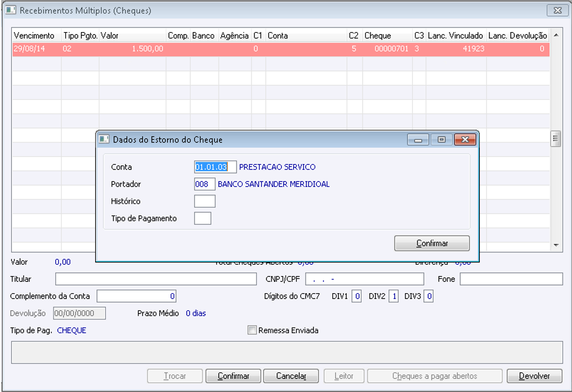Click the CNPJ/CPF input field
572x392 pixels.
365,279
